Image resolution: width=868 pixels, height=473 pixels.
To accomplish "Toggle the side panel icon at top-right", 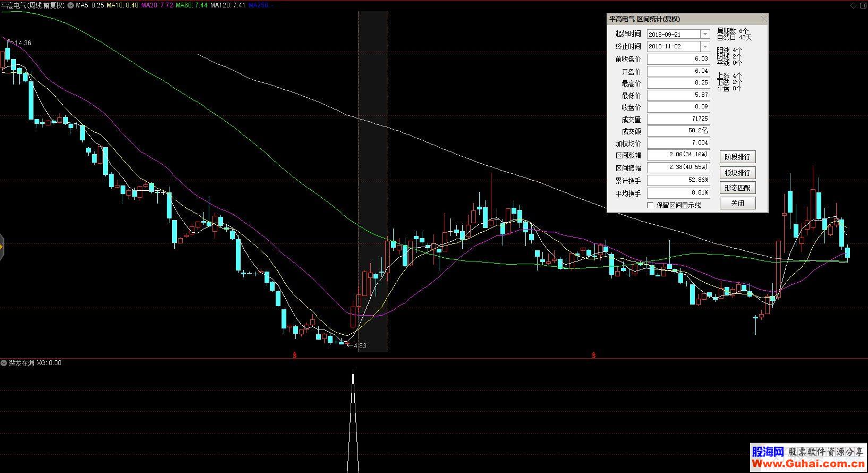I will pos(863,5).
